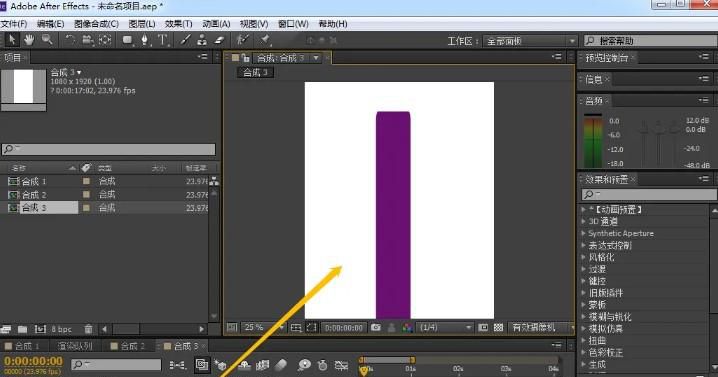This screenshot has width=718, height=377.
Task: Click the viewer timecode 0:00:00:00 button
Action: (x=343, y=328)
